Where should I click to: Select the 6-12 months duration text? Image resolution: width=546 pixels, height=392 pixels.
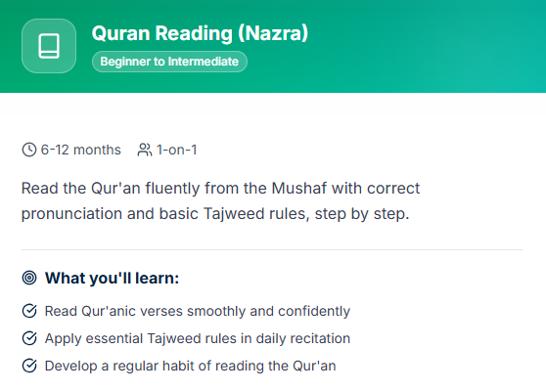pyautogui.click(x=81, y=150)
